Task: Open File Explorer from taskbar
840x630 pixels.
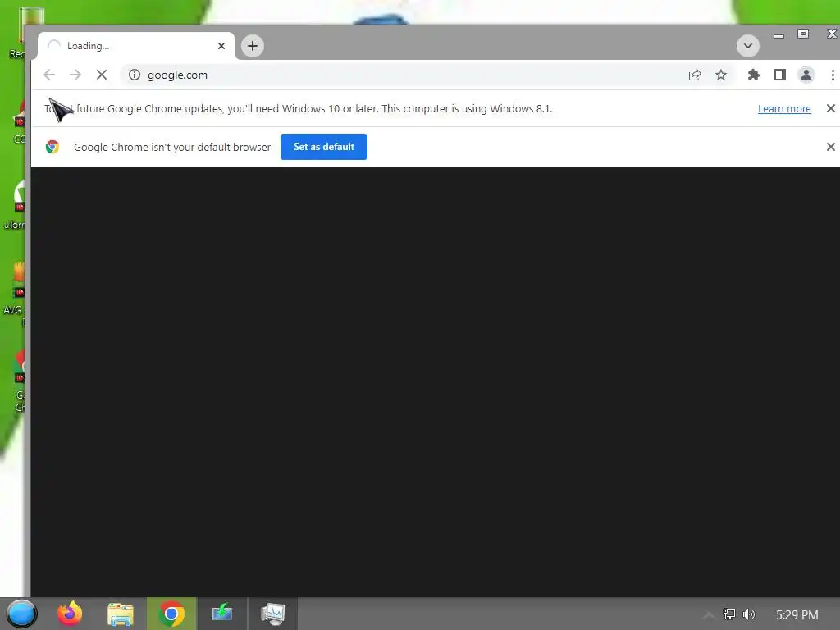Action: [121, 614]
